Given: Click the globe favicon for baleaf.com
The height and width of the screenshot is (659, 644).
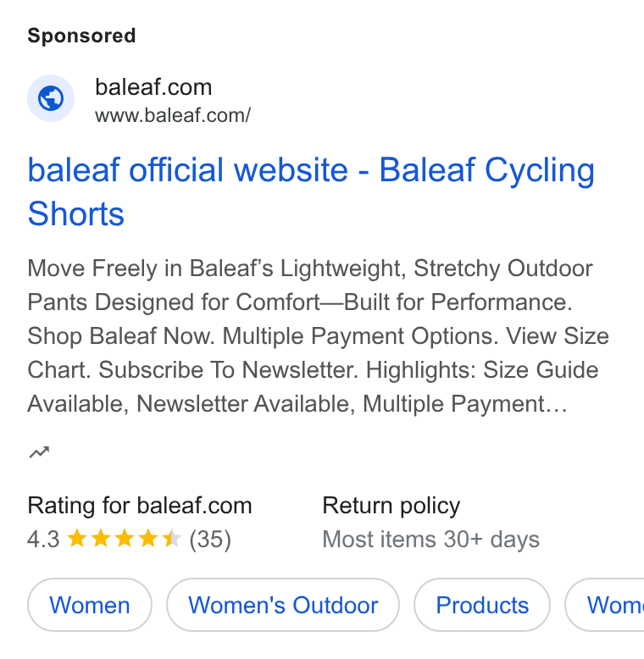Looking at the screenshot, I should [51, 98].
